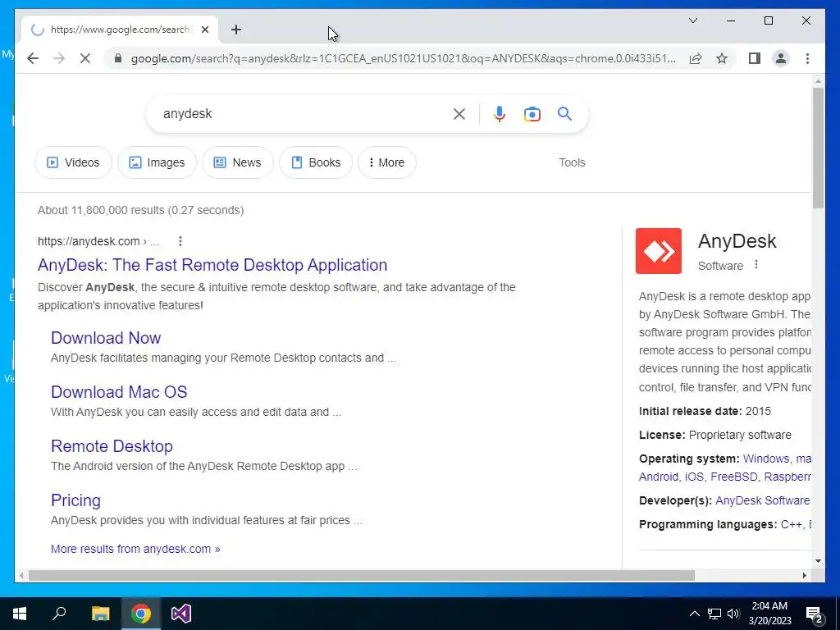The image size is (840, 630).
Task: Open the Download Now sitelink
Action: pyautogui.click(x=106, y=338)
